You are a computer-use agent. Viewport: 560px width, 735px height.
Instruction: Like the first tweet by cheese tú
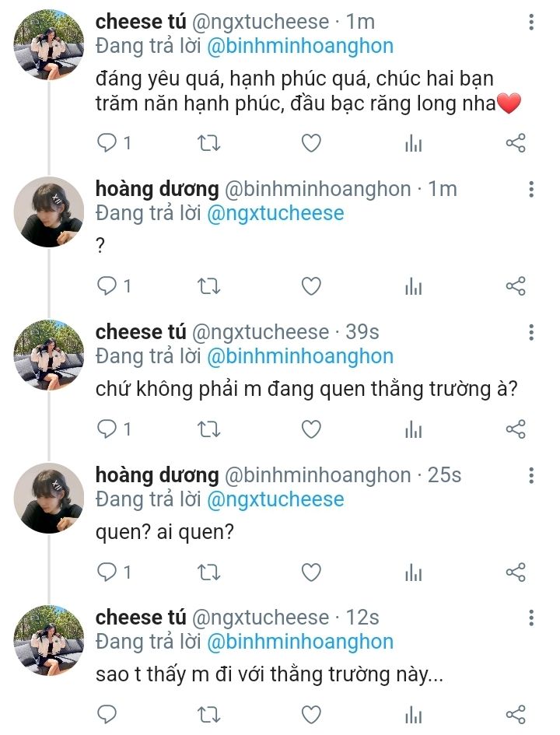pos(311,143)
